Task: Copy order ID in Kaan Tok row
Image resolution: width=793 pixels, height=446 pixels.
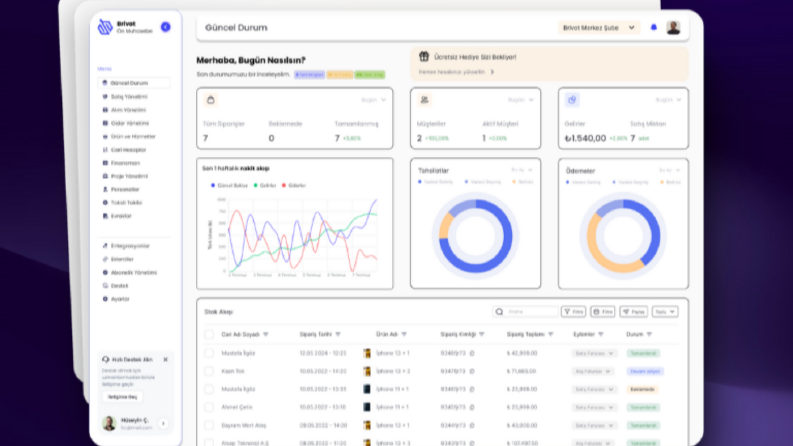Action: pos(472,371)
